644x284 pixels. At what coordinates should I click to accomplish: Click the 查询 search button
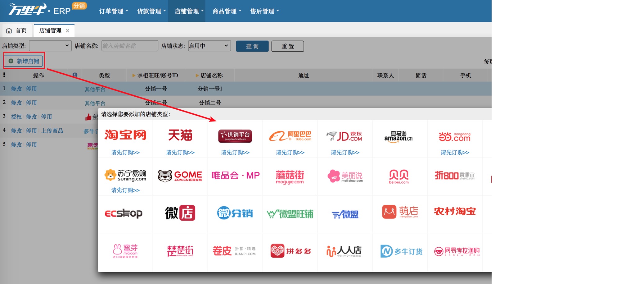pyautogui.click(x=252, y=46)
